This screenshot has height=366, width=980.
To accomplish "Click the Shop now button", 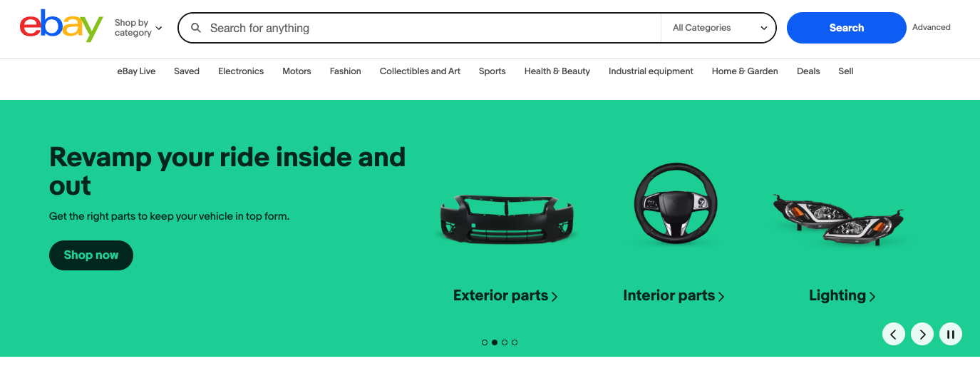I will [91, 255].
